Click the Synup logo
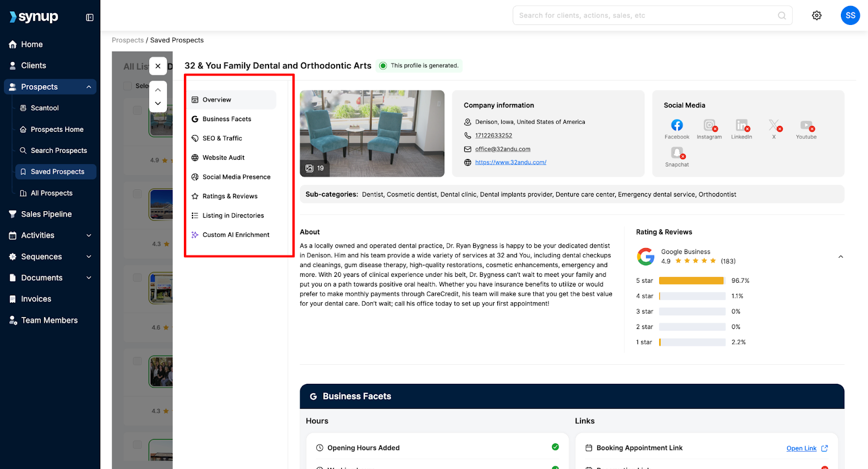 point(34,17)
